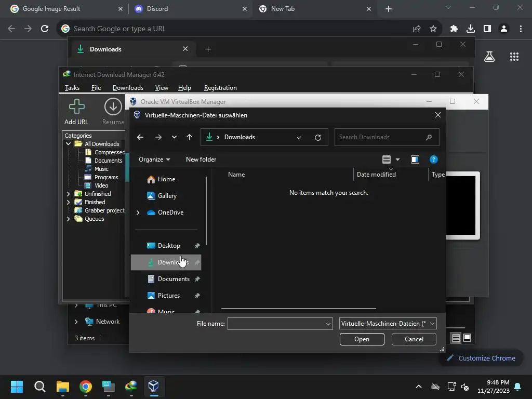Expand the Finished category in IDM
Screen dimensions: 532x399
click(x=68, y=202)
